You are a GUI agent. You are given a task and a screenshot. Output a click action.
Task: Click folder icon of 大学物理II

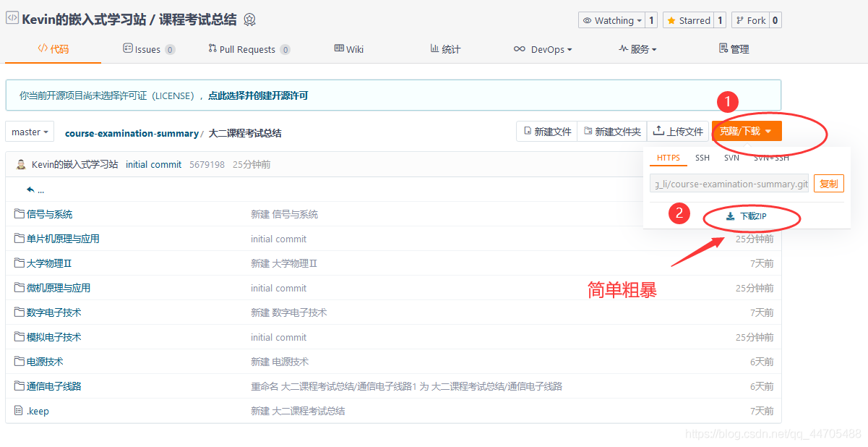[19, 263]
